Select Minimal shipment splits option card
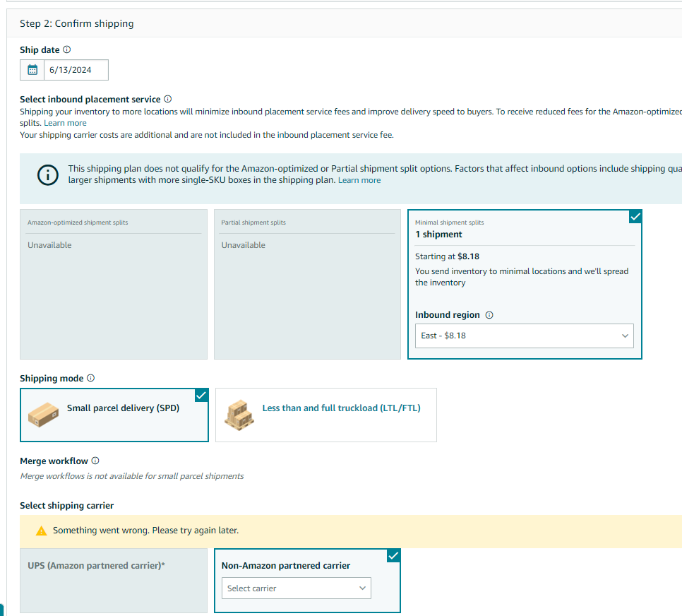Viewport: 682px width, 616px height. (x=525, y=284)
